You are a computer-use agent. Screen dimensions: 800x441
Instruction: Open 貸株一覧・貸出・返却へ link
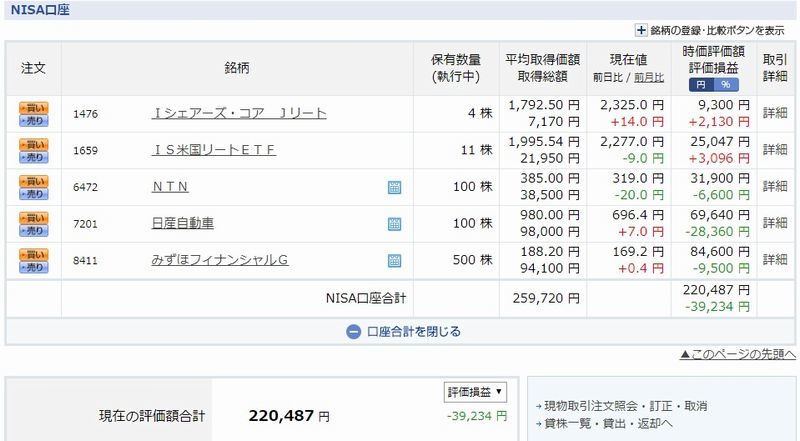[608, 424]
